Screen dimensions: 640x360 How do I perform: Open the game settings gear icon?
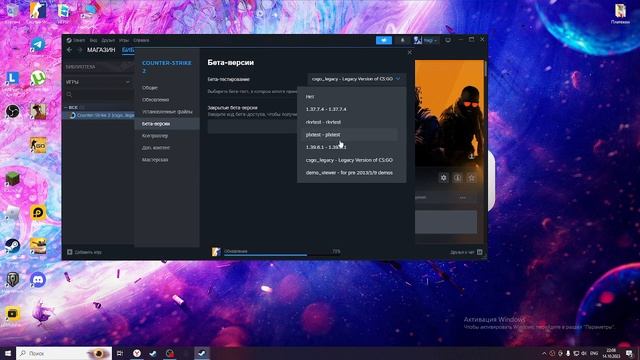click(444, 178)
